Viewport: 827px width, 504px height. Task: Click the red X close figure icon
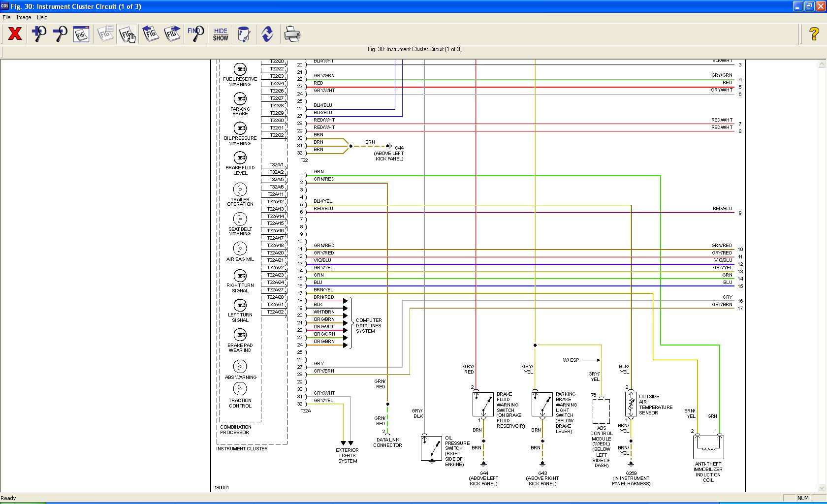pos(15,34)
